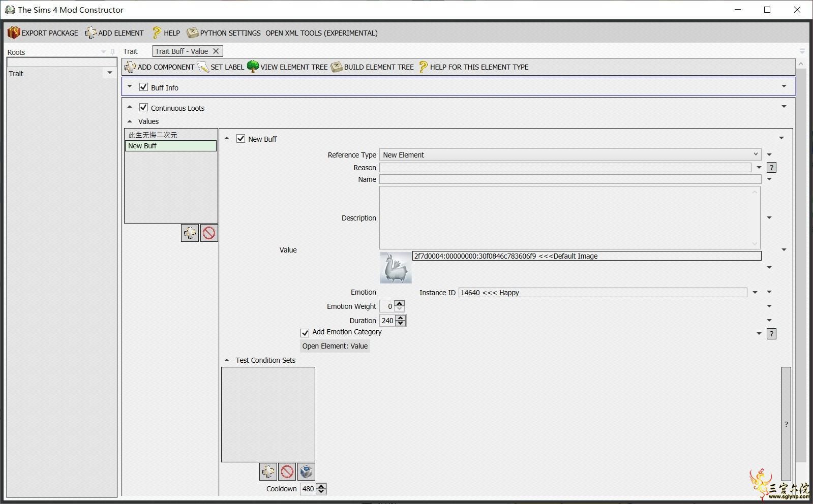Click Add Component puzzle icon
This screenshot has height=504, width=813.
[130, 67]
